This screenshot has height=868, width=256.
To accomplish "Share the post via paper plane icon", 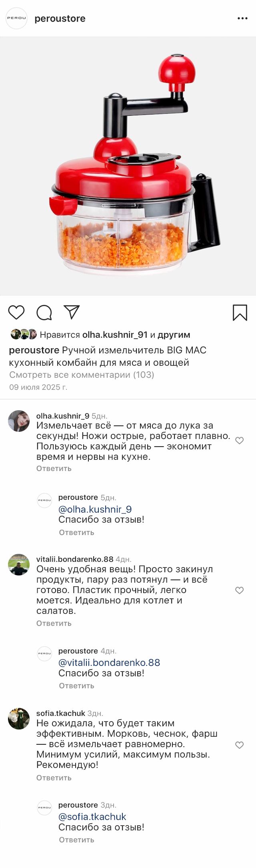I will click(72, 312).
